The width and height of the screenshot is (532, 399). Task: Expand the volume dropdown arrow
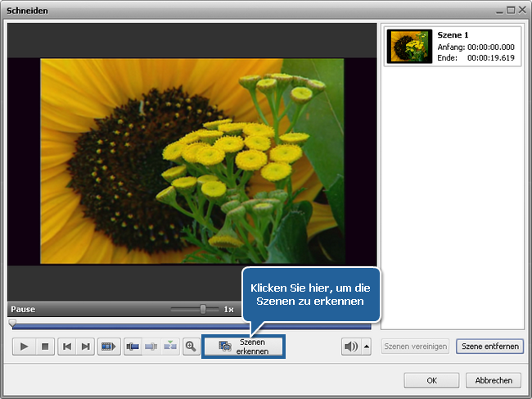(x=367, y=347)
